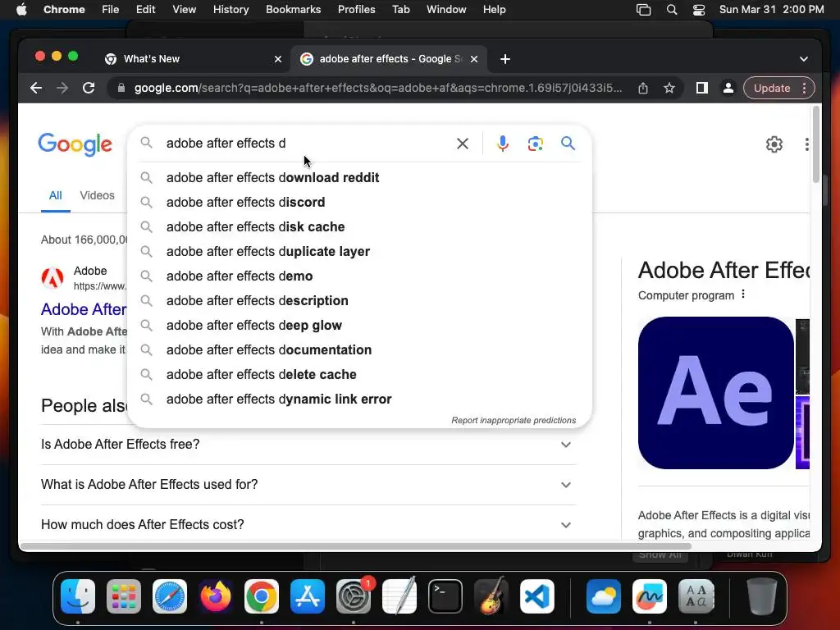Choose suggestion 'adobe after effects documentation'
This screenshot has width=840, height=630.
(x=359, y=349)
